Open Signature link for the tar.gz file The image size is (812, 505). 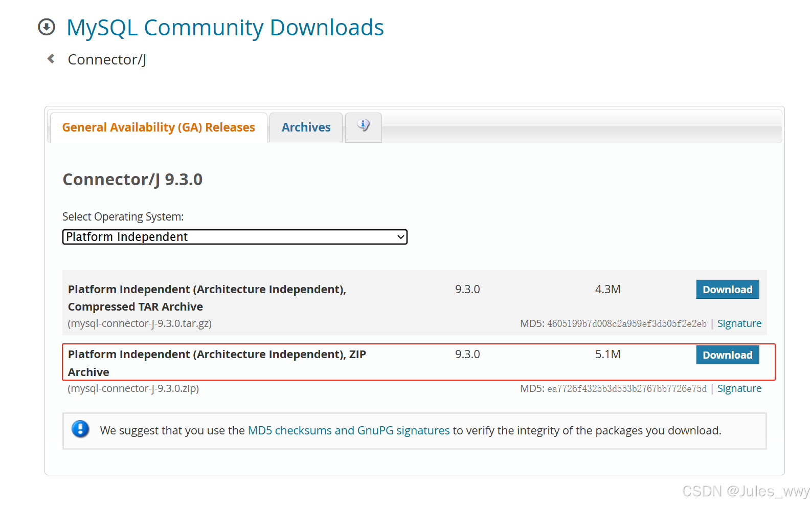(x=739, y=323)
